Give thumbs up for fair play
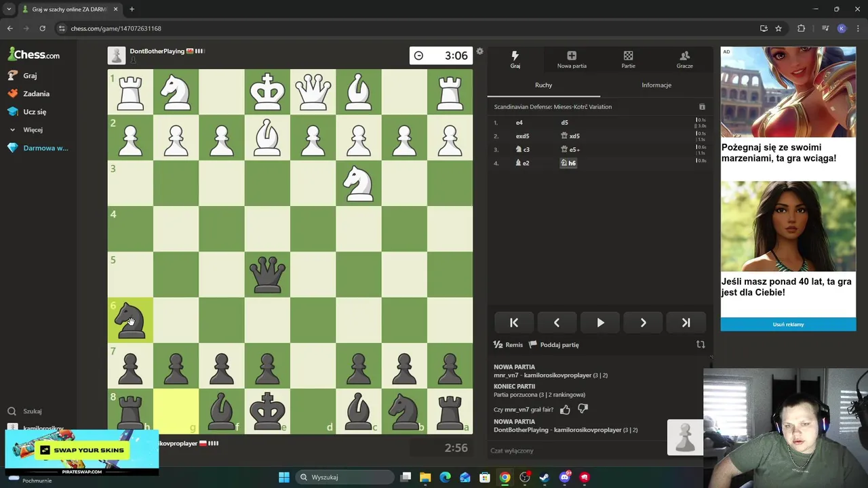The image size is (868, 488). click(x=565, y=409)
